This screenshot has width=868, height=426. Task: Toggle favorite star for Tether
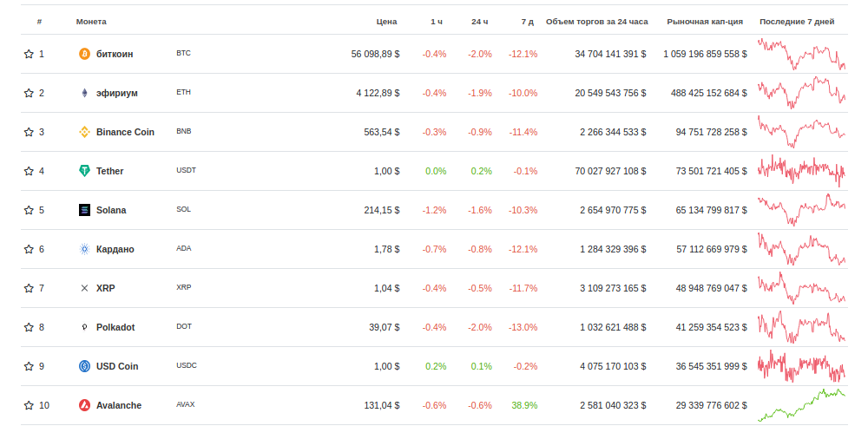(29, 171)
